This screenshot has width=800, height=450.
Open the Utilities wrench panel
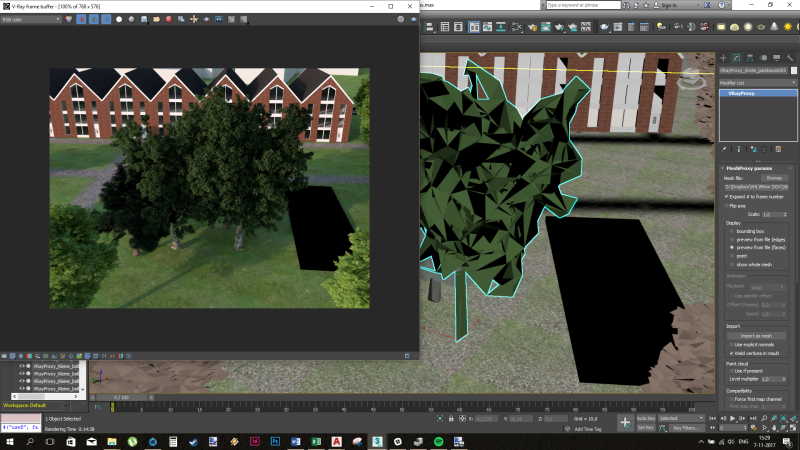[789, 58]
